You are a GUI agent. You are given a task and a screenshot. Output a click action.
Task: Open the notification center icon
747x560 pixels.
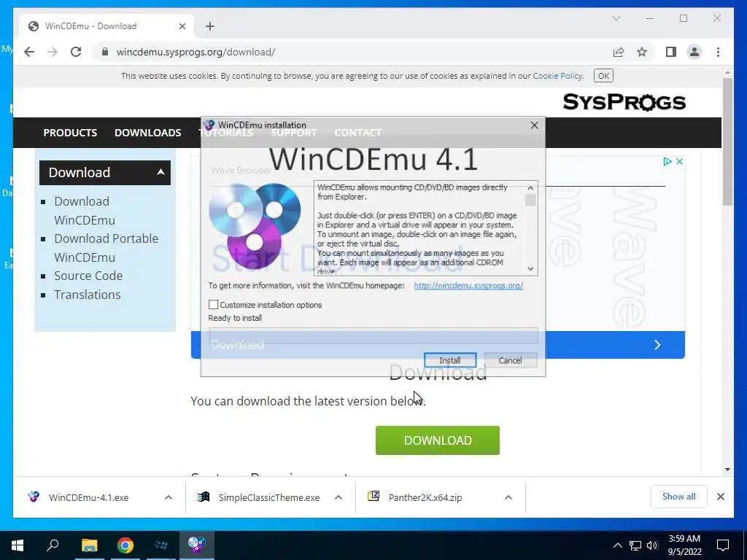(723, 545)
